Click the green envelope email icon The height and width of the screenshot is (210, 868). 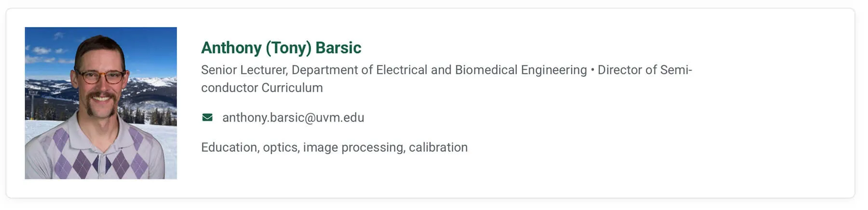207,118
